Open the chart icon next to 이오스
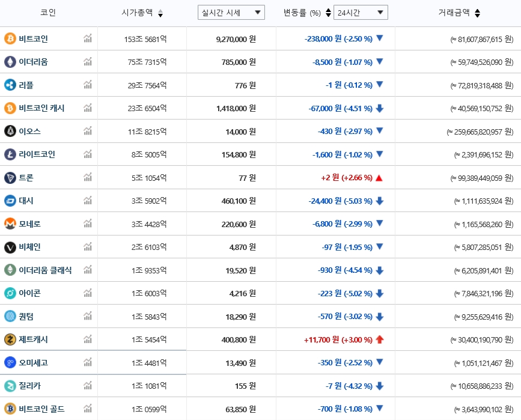The height and width of the screenshot is (420, 521). click(x=88, y=131)
